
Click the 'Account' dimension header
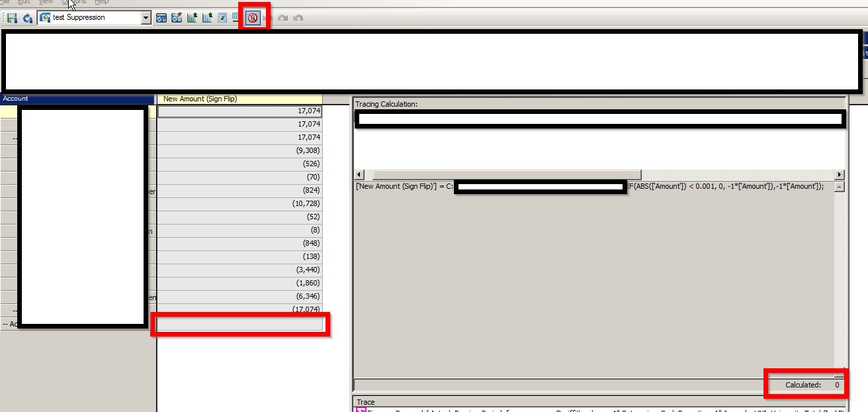click(x=78, y=99)
